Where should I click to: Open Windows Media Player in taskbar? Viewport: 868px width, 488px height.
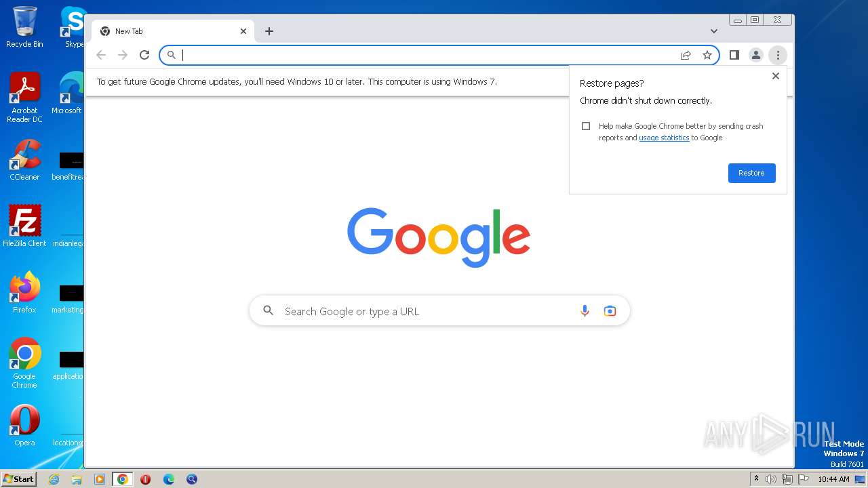100,479
